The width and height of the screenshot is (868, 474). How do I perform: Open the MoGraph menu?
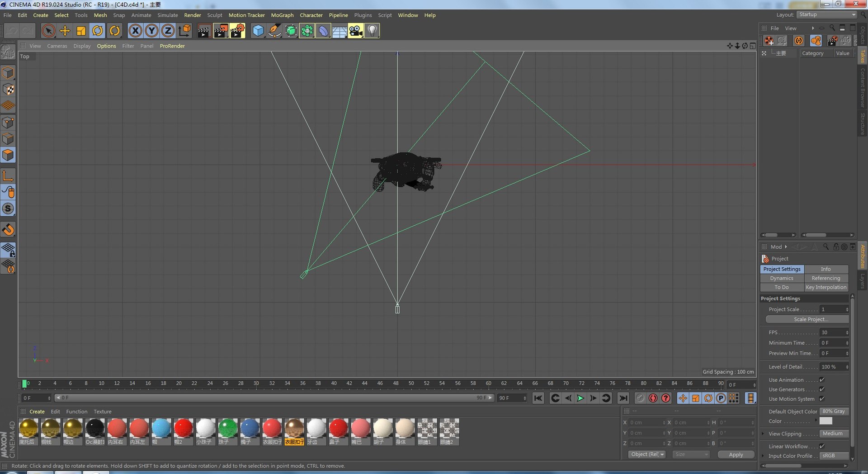click(x=282, y=15)
